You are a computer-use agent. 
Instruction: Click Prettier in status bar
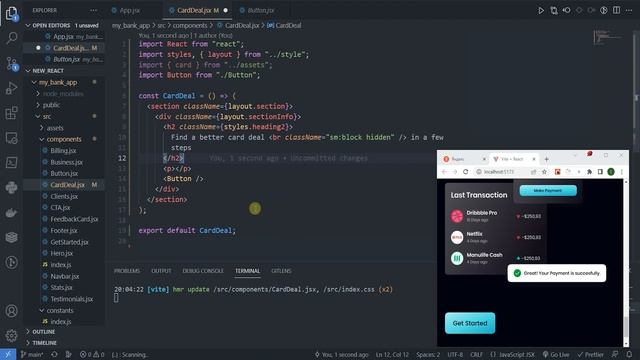click(x=590, y=354)
